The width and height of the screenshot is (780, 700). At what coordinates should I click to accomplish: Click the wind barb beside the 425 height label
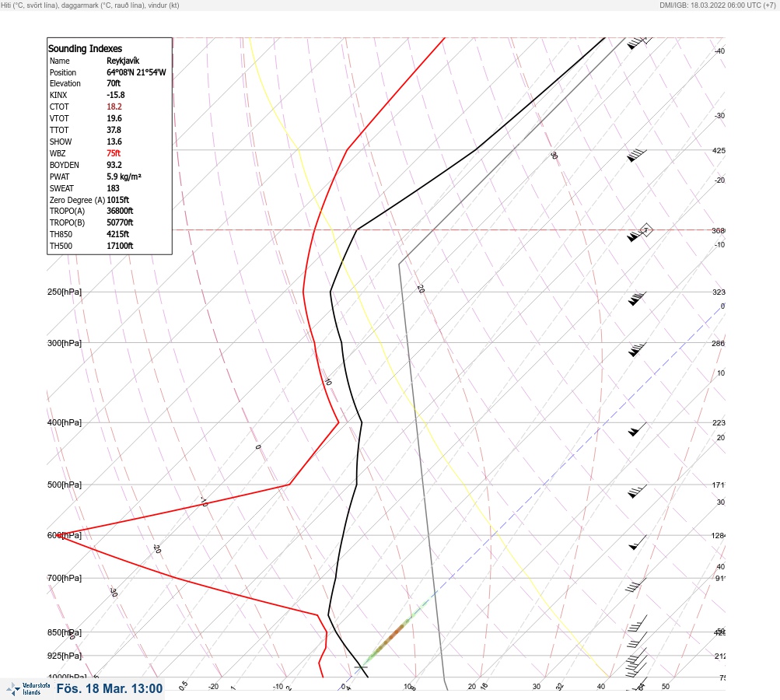[x=637, y=156]
